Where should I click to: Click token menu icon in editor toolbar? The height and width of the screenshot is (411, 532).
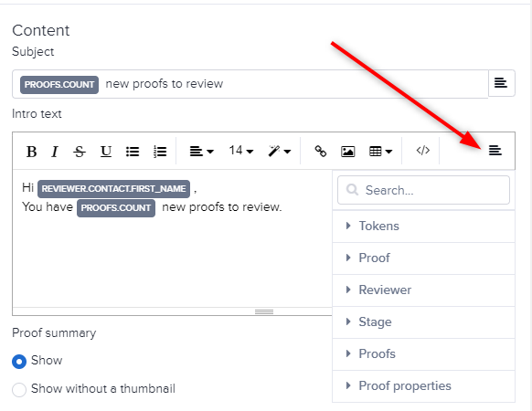point(495,150)
